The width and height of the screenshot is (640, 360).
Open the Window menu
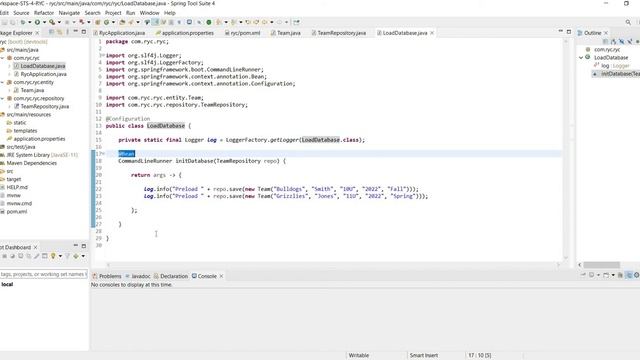click(149, 13)
